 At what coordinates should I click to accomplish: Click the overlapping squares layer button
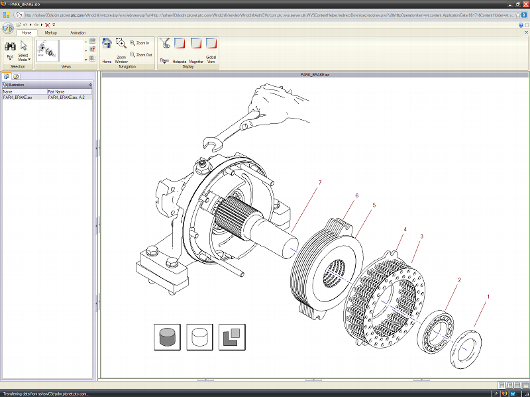[232, 337]
